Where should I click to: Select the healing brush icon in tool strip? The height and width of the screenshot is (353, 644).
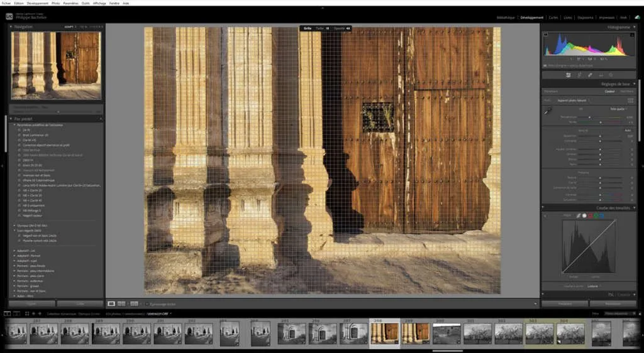[589, 75]
